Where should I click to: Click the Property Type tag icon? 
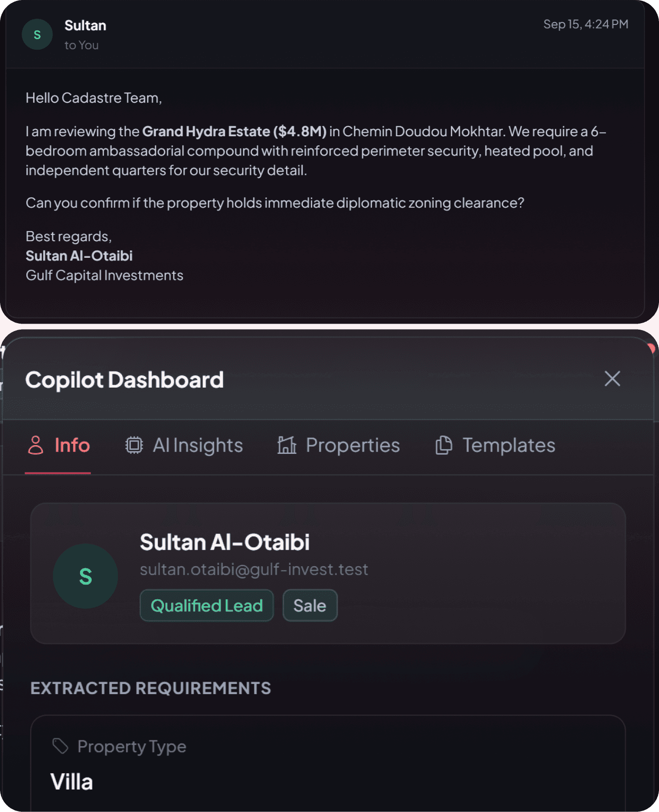tap(60, 746)
